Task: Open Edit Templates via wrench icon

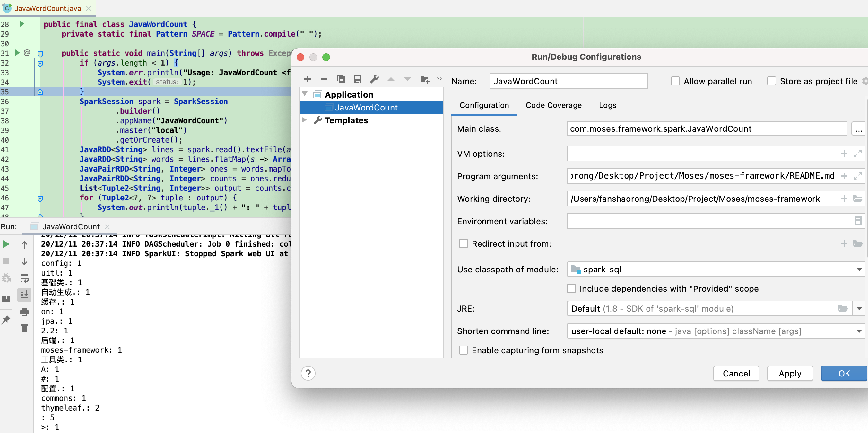Action: [374, 79]
